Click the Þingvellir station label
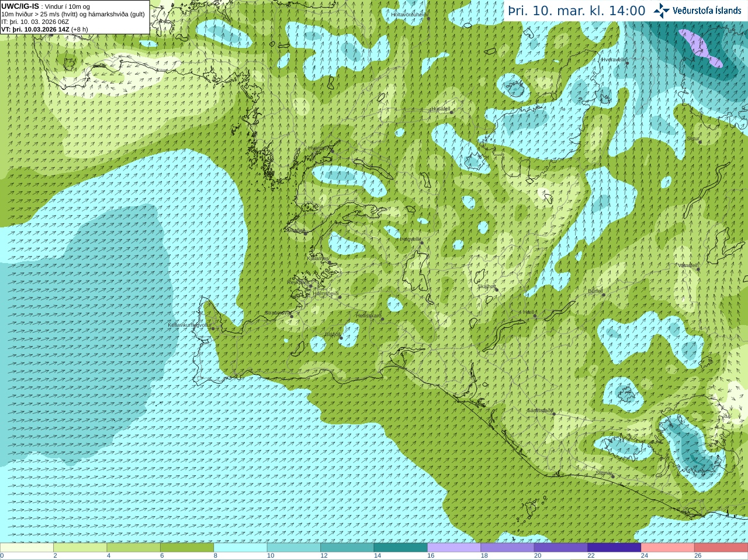The image size is (748, 560). tap(410, 239)
